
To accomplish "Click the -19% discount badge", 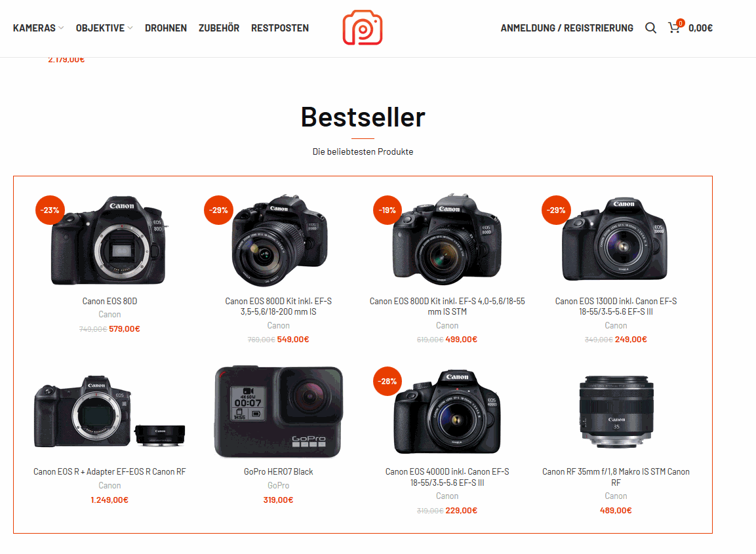I will pyautogui.click(x=388, y=210).
